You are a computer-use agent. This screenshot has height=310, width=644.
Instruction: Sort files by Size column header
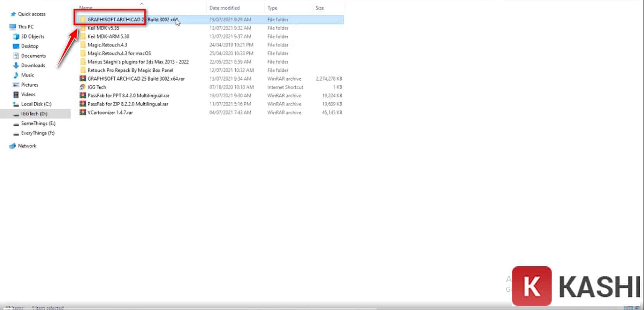(x=319, y=8)
